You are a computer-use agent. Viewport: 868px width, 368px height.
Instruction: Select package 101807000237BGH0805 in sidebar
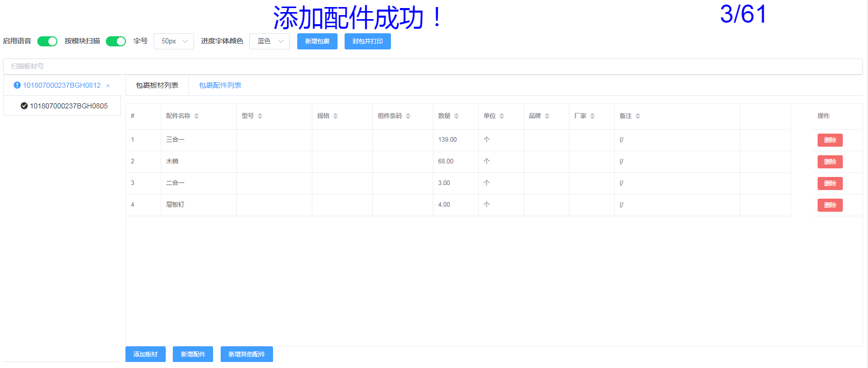coord(64,106)
